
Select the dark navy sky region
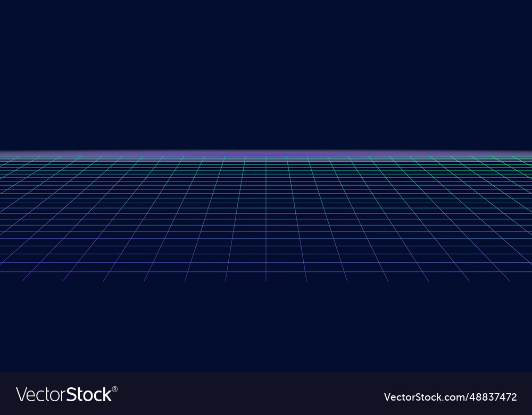266,74
